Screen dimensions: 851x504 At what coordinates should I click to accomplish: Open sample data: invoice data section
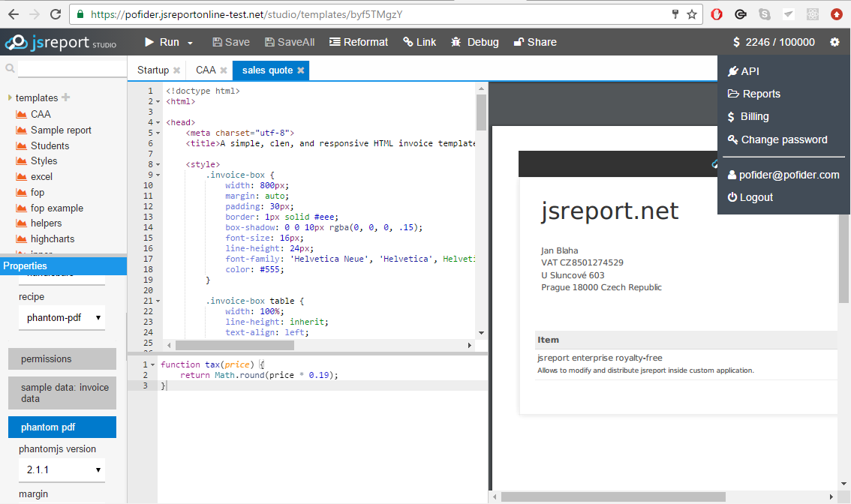[x=62, y=393]
